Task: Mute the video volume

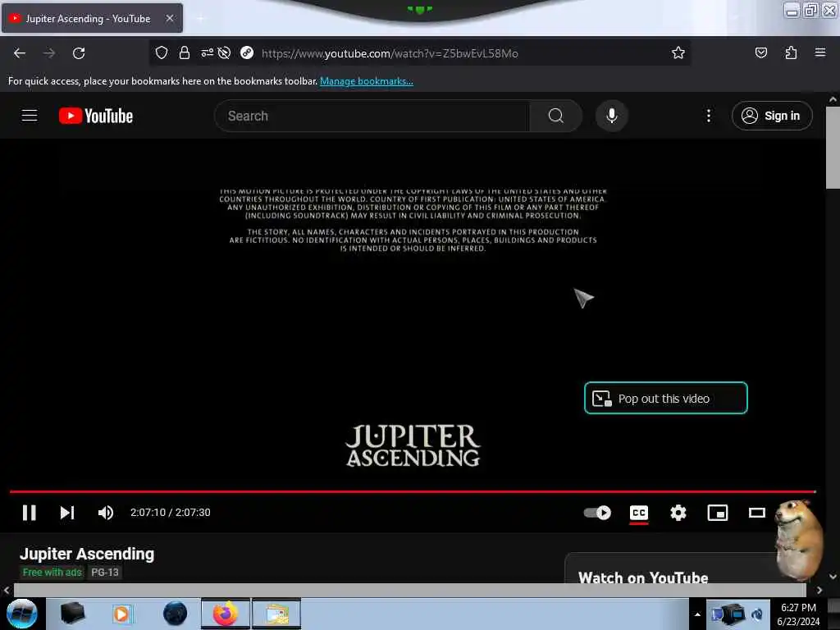Action: 106,513
